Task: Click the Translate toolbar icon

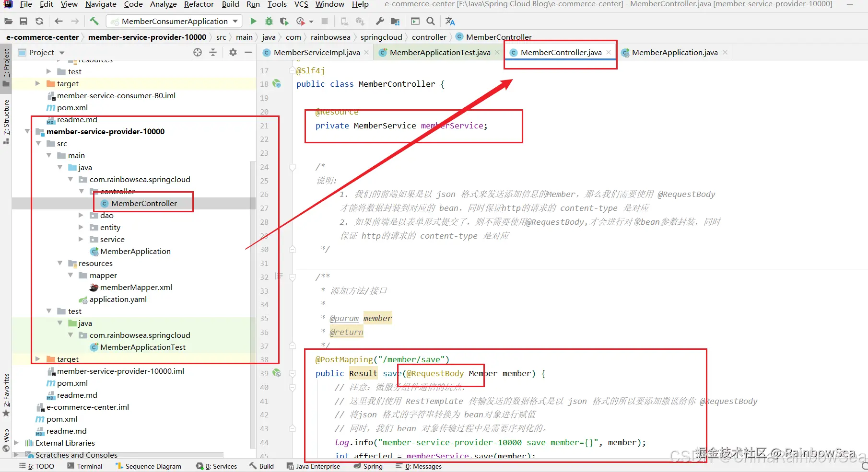Action: (x=450, y=21)
